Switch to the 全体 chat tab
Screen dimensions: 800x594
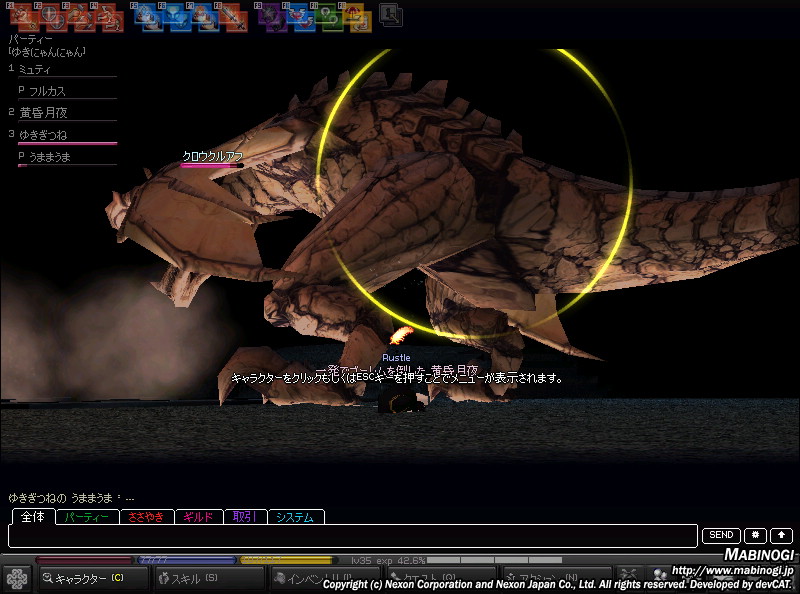(33, 516)
